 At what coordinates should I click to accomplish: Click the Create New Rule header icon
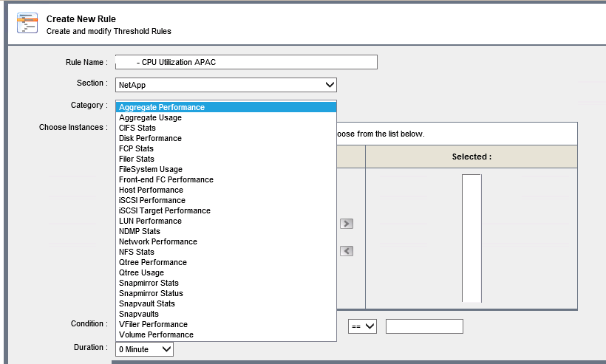click(27, 23)
